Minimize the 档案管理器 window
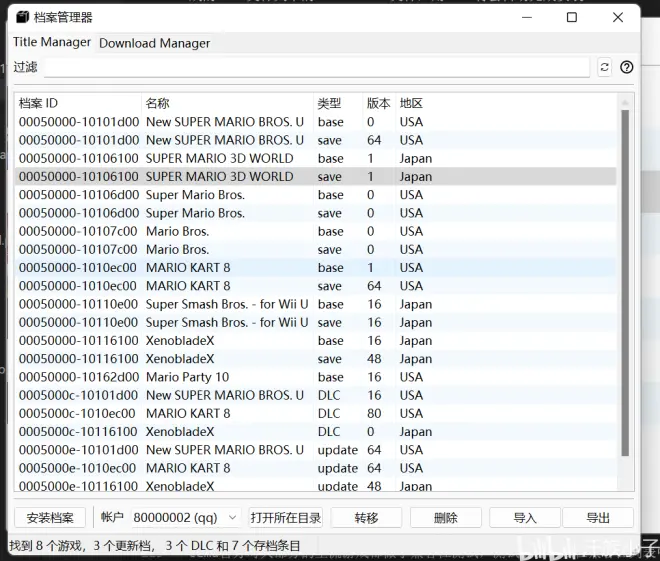The width and height of the screenshot is (660, 561). (527, 17)
